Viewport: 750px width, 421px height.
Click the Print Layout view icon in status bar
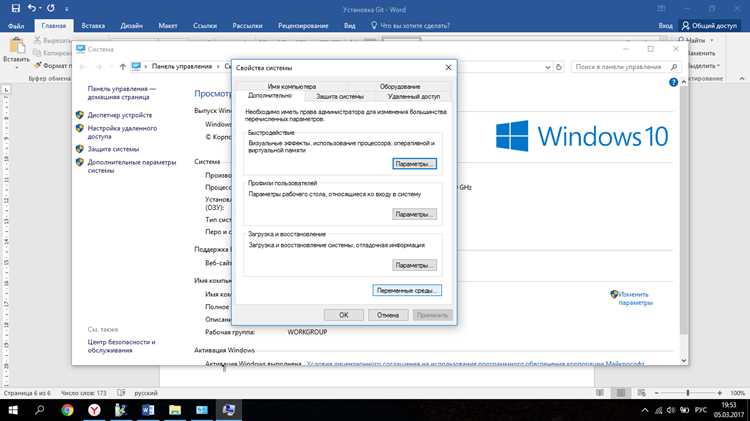(x=621, y=393)
